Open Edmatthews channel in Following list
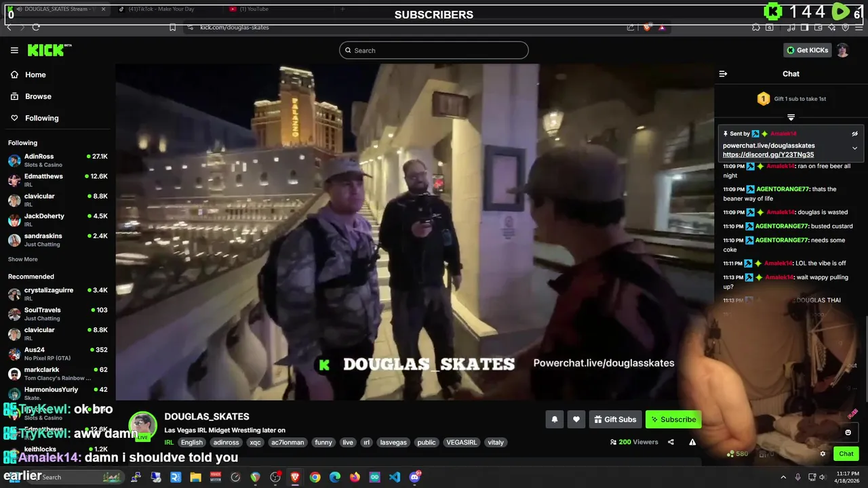Screen dimensions: 868x488 [58, 180]
